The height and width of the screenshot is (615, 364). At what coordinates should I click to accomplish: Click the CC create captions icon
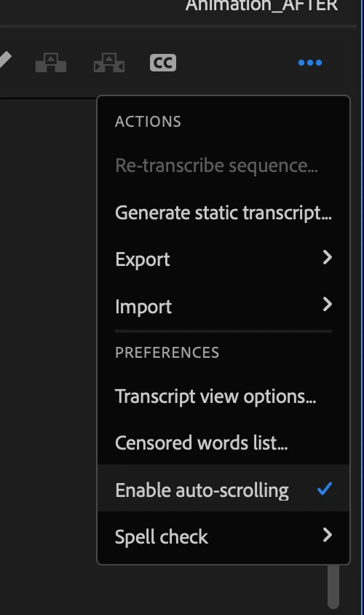click(163, 63)
